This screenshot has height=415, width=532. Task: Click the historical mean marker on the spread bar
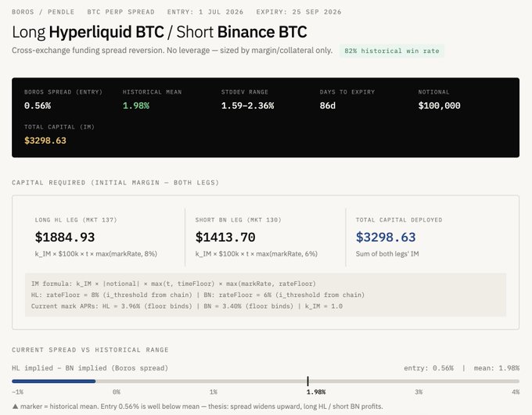(x=307, y=381)
